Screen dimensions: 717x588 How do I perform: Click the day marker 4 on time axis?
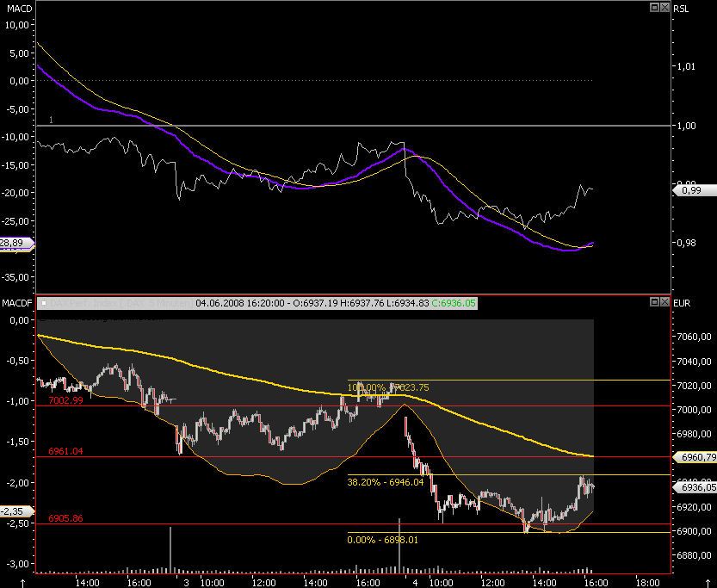point(415,583)
